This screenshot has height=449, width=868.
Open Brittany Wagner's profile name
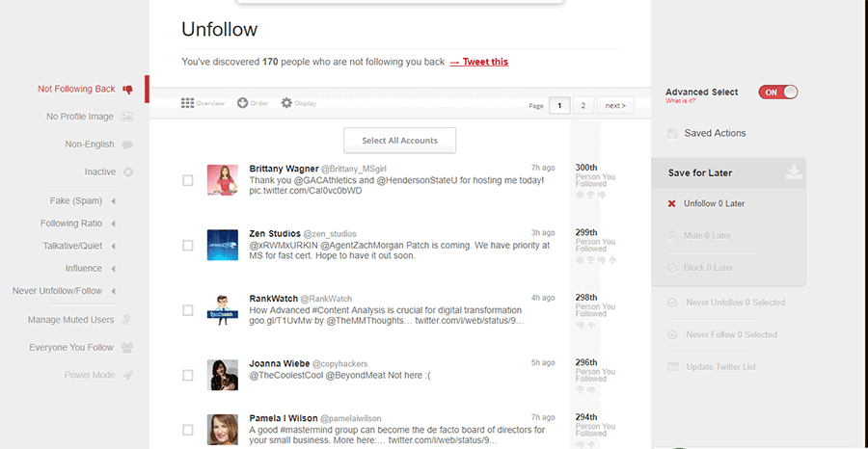pos(284,169)
